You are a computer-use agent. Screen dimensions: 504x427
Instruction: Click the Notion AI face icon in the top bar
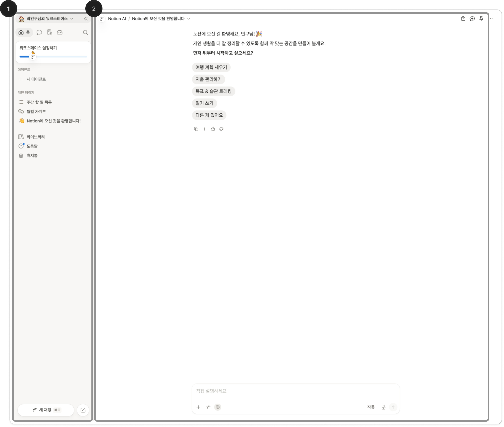pyautogui.click(x=102, y=19)
